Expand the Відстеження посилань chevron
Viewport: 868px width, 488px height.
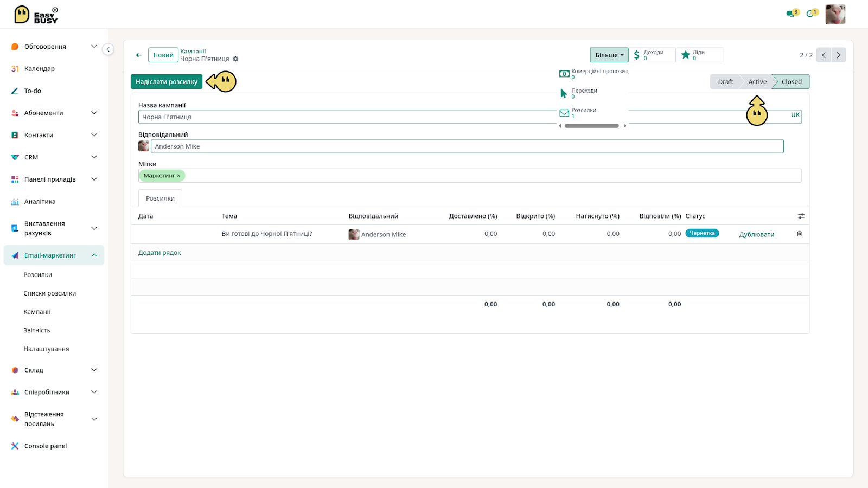click(x=94, y=419)
